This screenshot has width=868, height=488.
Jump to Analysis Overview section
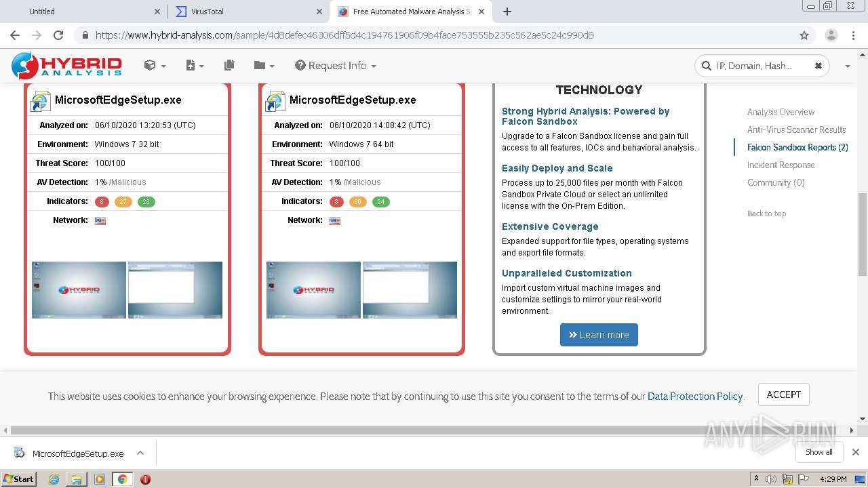[x=781, y=113]
